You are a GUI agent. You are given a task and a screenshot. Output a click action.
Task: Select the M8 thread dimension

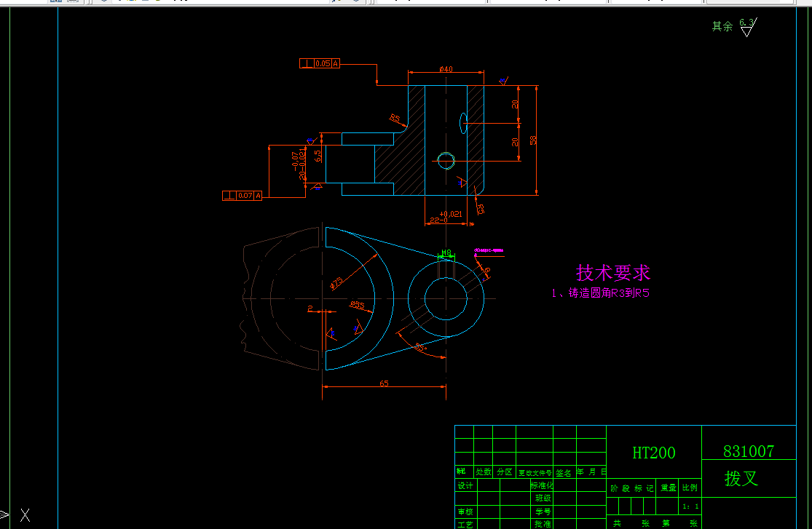click(446, 253)
